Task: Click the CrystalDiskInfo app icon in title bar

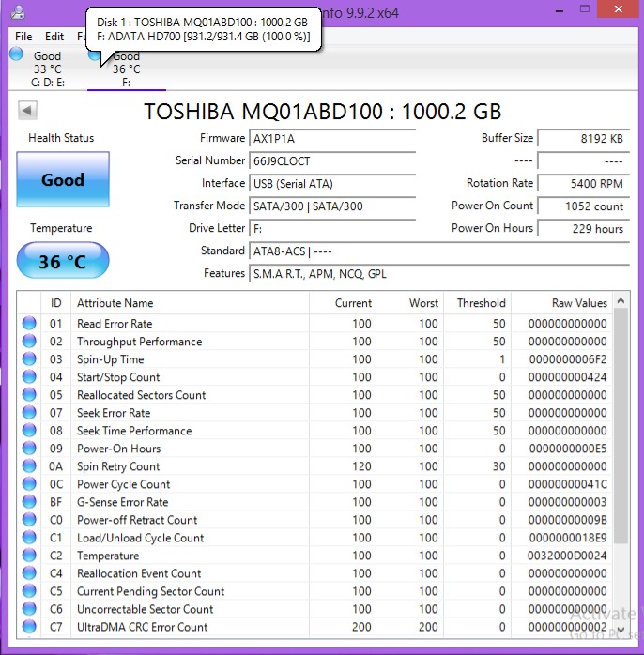Action: [18, 12]
